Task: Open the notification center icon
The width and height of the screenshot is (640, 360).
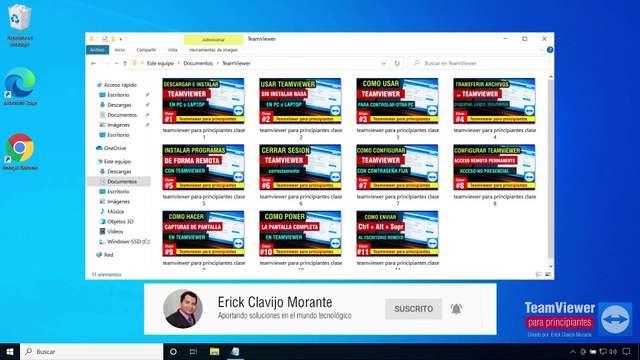Action: coord(626,351)
